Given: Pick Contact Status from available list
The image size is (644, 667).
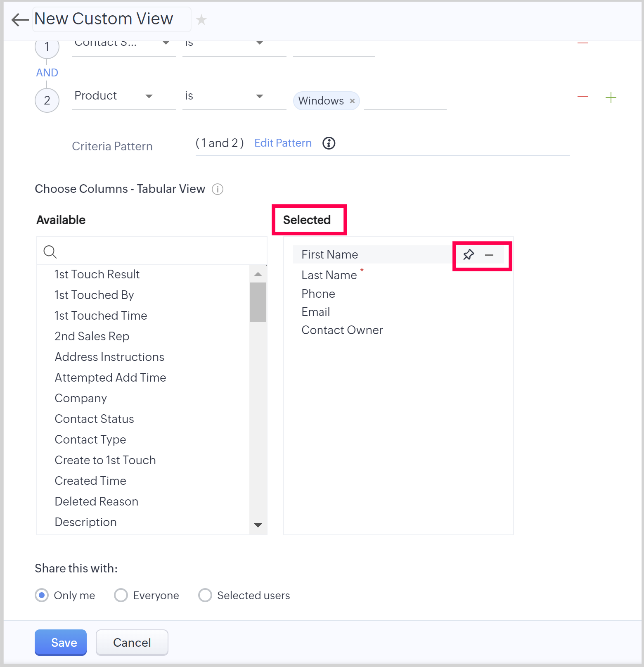Looking at the screenshot, I should tap(95, 419).
